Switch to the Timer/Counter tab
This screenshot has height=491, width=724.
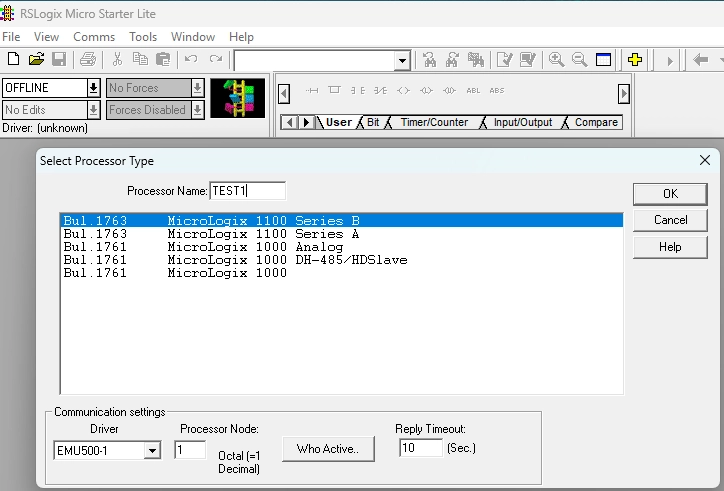click(x=434, y=122)
